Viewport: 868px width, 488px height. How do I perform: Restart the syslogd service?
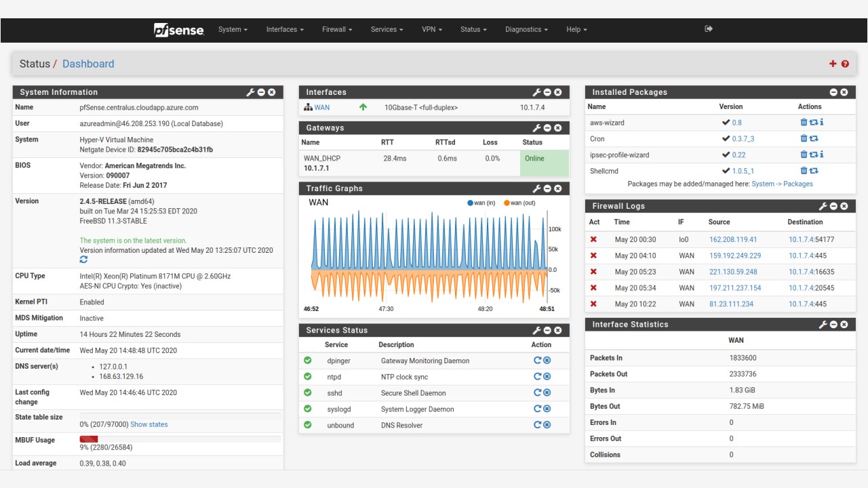[537, 409]
